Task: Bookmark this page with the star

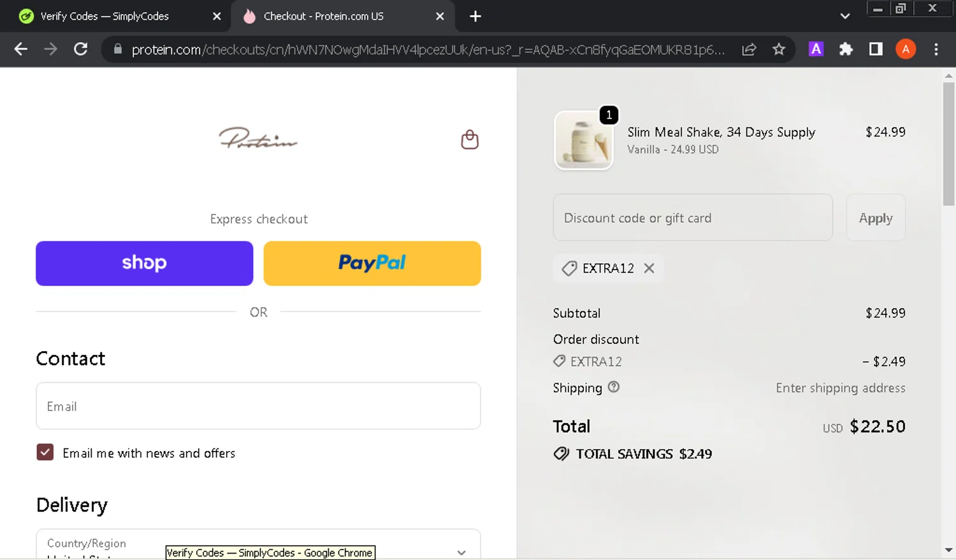Action: [x=779, y=49]
